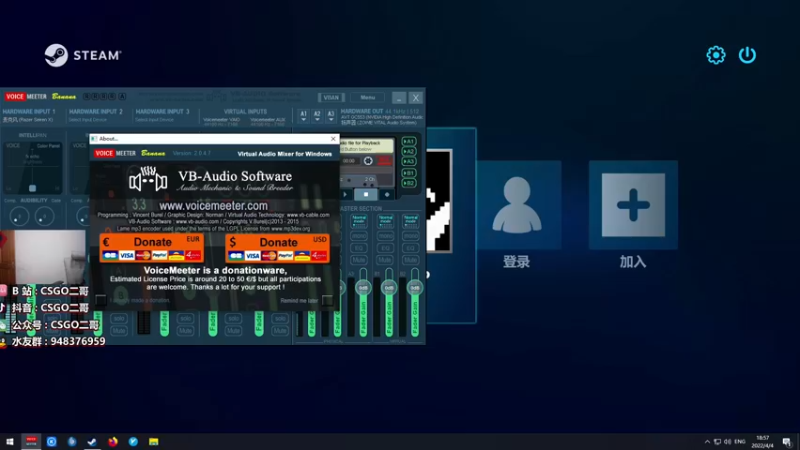The height and width of the screenshot is (450, 800).
Task: Check the 'I already made a donation' box
Action: coord(101,299)
